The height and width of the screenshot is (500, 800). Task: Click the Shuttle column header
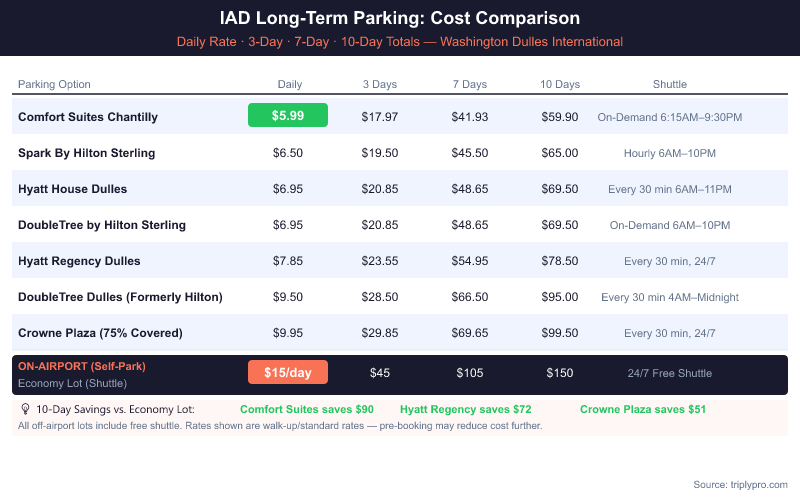669,84
